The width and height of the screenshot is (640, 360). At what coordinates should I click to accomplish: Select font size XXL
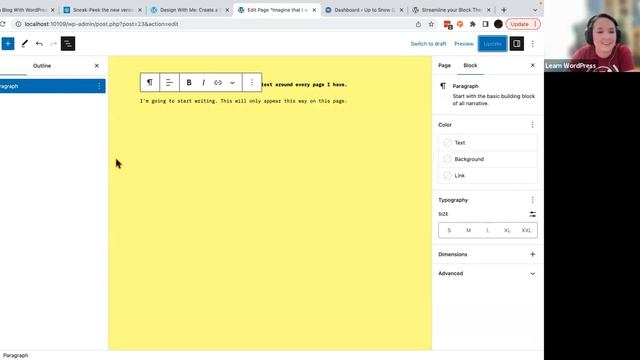click(x=527, y=231)
